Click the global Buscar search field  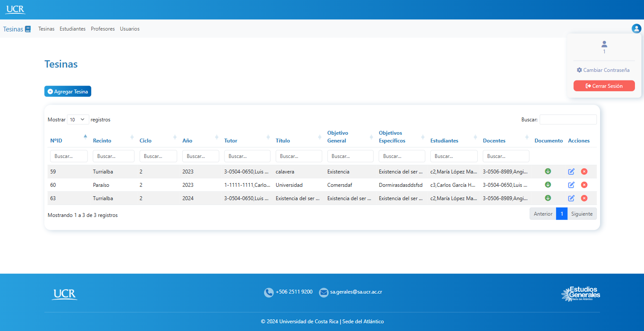[568, 120]
